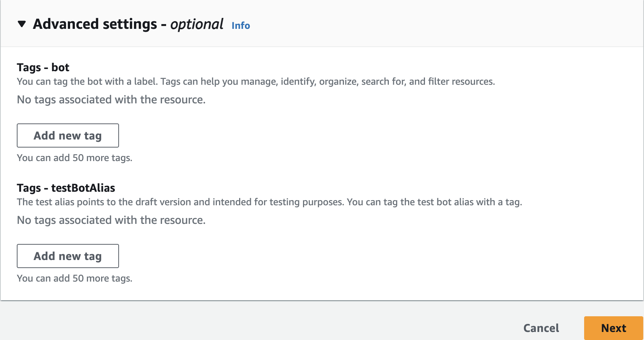The width and height of the screenshot is (644, 340).
Task: Open the Info link beside Advanced settings
Action: (241, 26)
